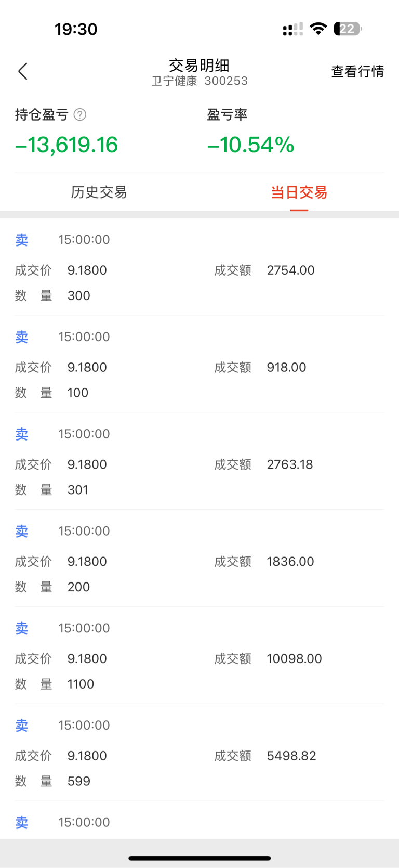Viewport: 399px width, 868px height.
Task: Switch to the 历史交易 tab
Action: 99,192
